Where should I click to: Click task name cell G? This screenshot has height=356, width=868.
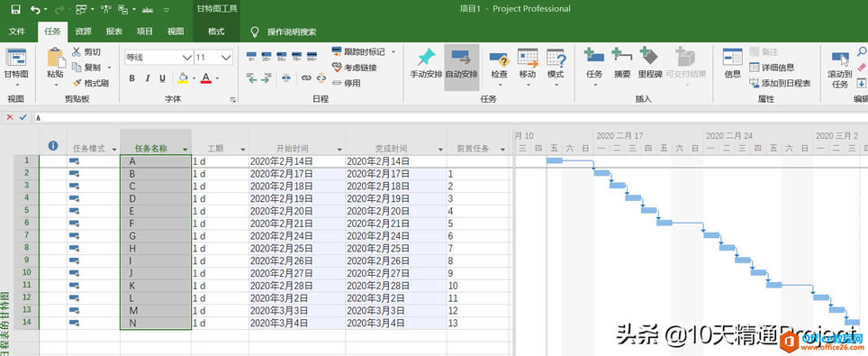(x=156, y=235)
